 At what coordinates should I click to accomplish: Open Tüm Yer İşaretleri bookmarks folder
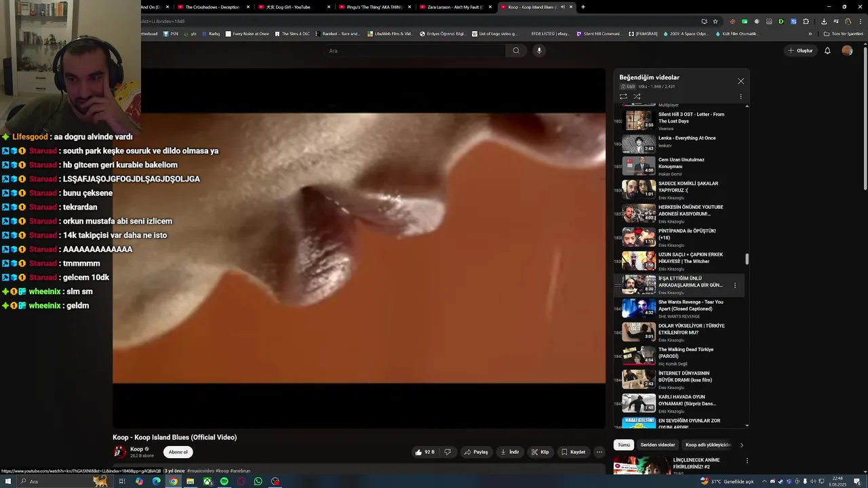point(844,33)
